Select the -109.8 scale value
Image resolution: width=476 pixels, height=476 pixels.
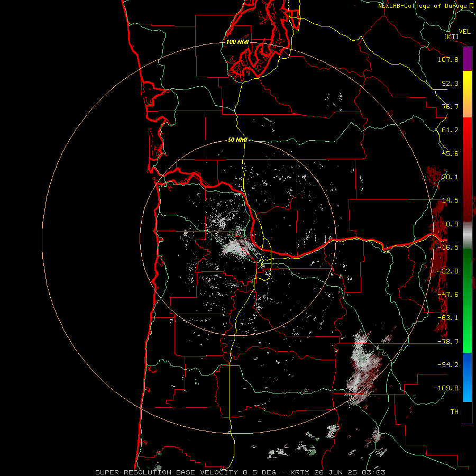click(x=446, y=388)
